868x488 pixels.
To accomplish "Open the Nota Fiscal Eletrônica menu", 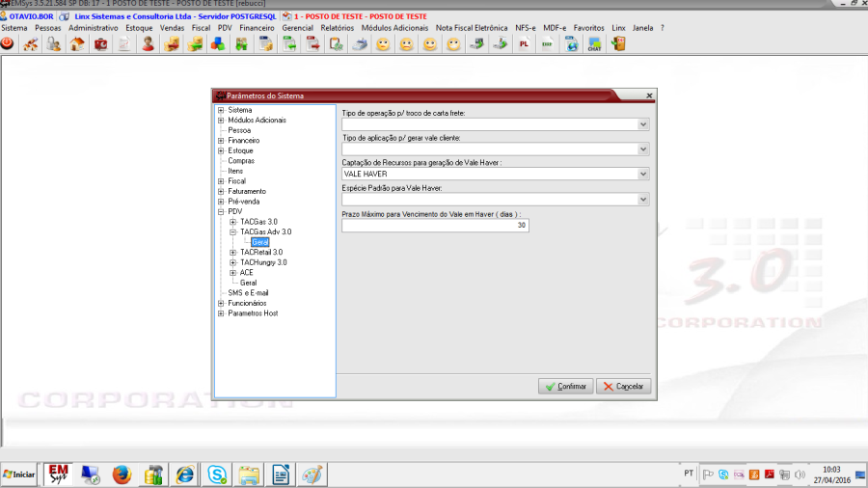I will coord(472,28).
